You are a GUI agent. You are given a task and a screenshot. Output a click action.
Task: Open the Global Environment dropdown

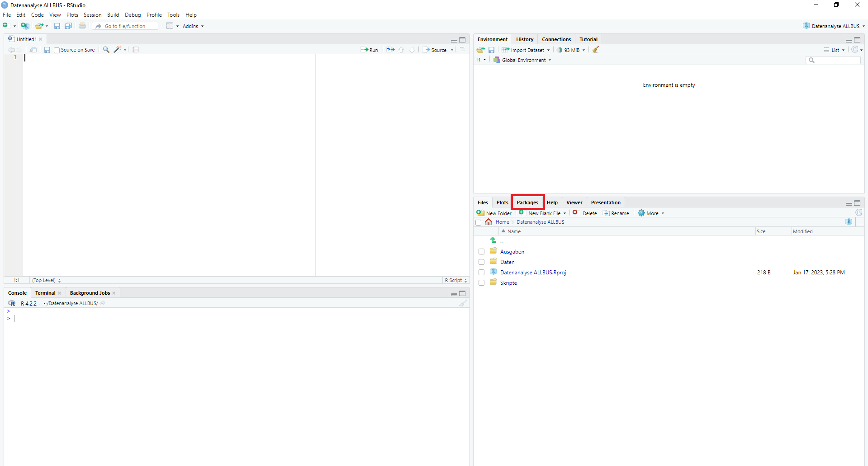pos(523,60)
